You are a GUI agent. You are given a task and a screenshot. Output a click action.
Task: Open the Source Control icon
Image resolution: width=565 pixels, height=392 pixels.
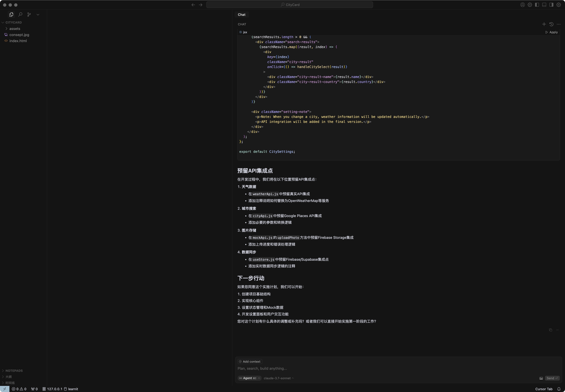pos(29,15)
